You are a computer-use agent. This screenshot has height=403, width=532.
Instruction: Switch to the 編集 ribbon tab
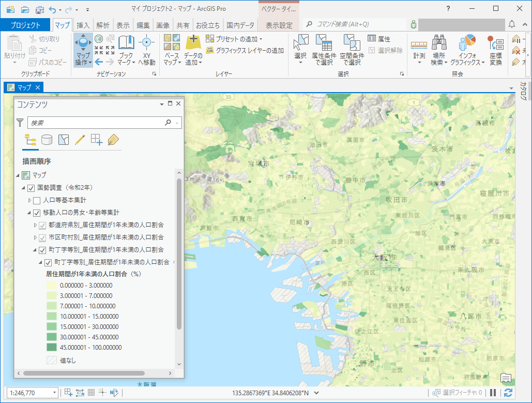point(143,25)
